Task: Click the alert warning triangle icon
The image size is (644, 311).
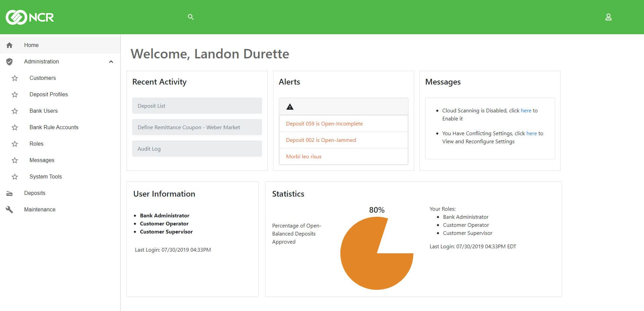Action: point(290,107)
